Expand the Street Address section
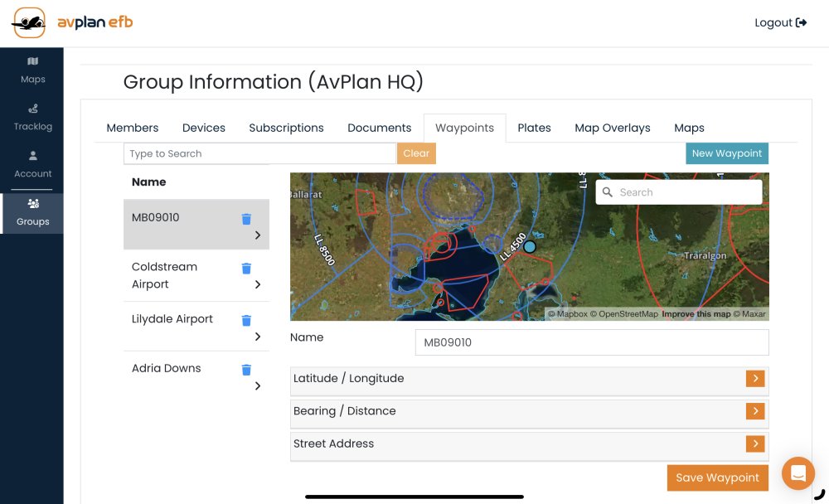Image resolution: width=829 pixels, height=504 pixels. pyautogui.click(x=755, y=443)
